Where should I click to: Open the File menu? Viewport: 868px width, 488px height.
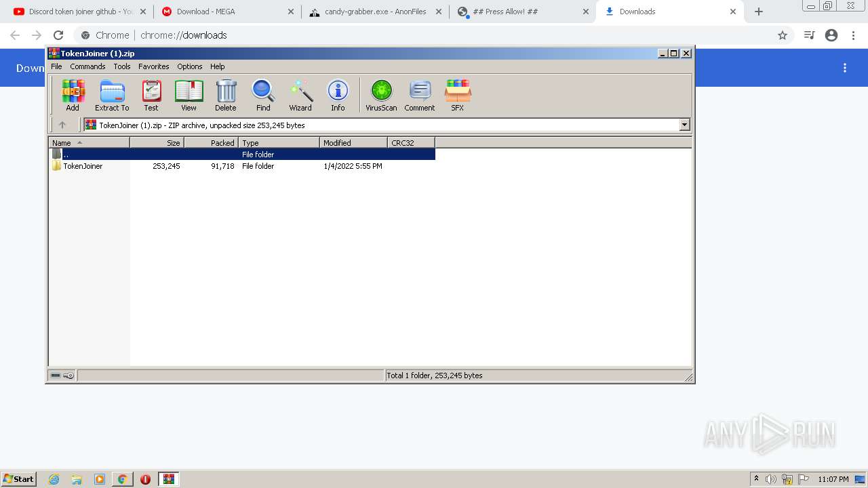click(56, 66)
